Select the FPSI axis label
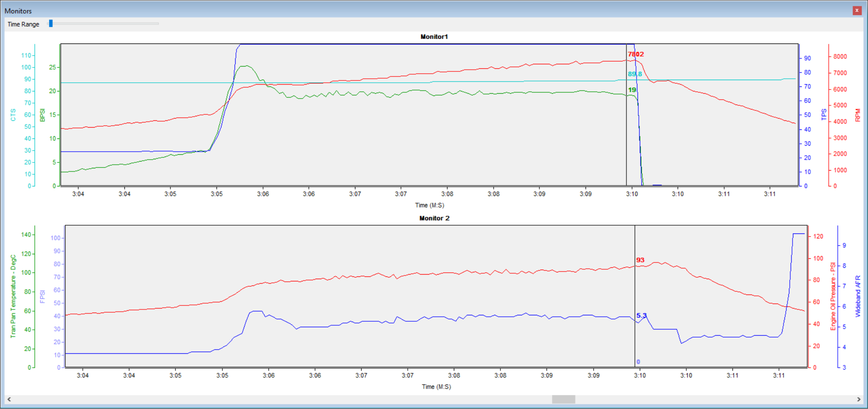Screen dimensions: 868x409 pyautogui.click(x=42, y=296)
